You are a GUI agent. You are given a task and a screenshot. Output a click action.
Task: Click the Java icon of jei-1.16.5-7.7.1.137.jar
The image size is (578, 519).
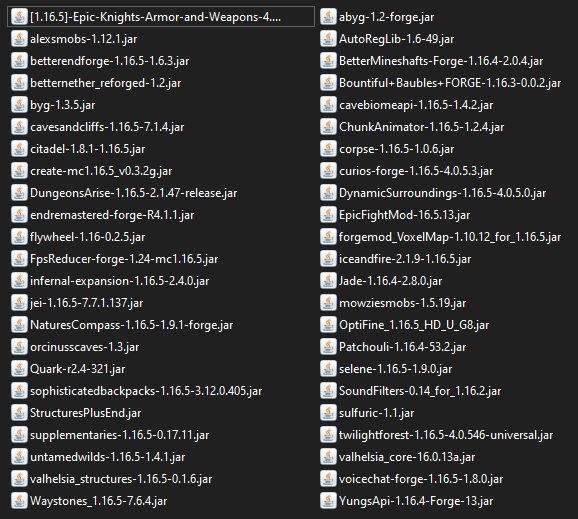(19, 303)
